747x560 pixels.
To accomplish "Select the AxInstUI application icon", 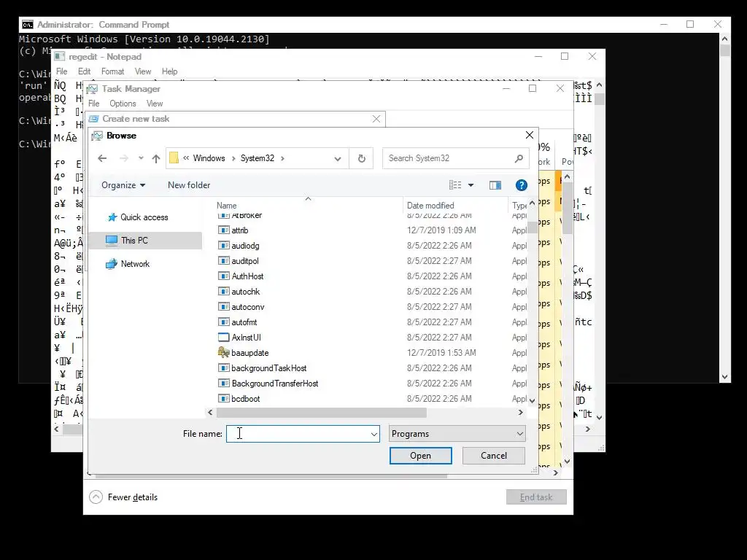I will tap(223, 337).
